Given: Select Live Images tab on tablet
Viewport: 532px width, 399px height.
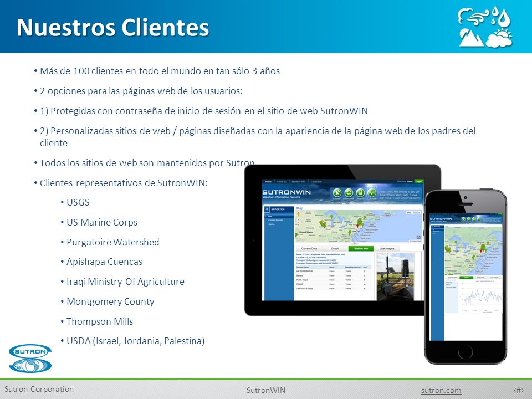Looking at the screenshot, I should click(x=387, y=249).
